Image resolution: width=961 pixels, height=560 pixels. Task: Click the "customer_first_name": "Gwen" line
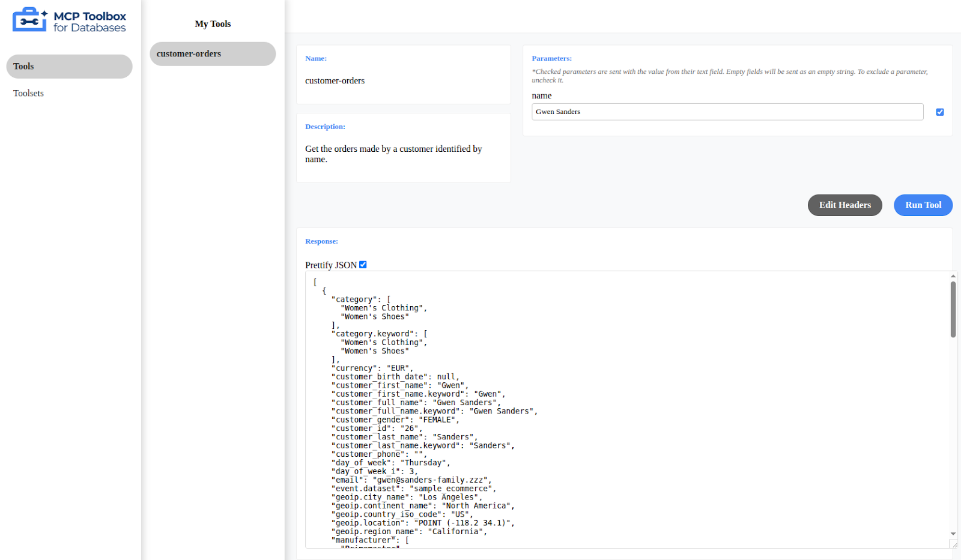[400, 385]
